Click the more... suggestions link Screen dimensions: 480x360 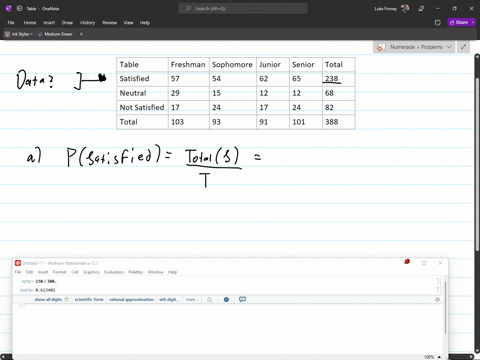coord(192,299)
